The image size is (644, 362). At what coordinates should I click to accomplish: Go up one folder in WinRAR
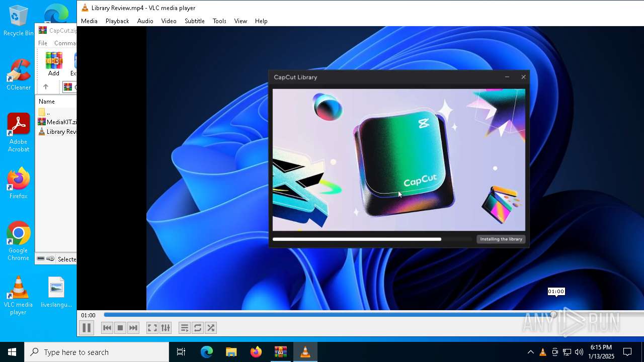click(x=46, y=87)
